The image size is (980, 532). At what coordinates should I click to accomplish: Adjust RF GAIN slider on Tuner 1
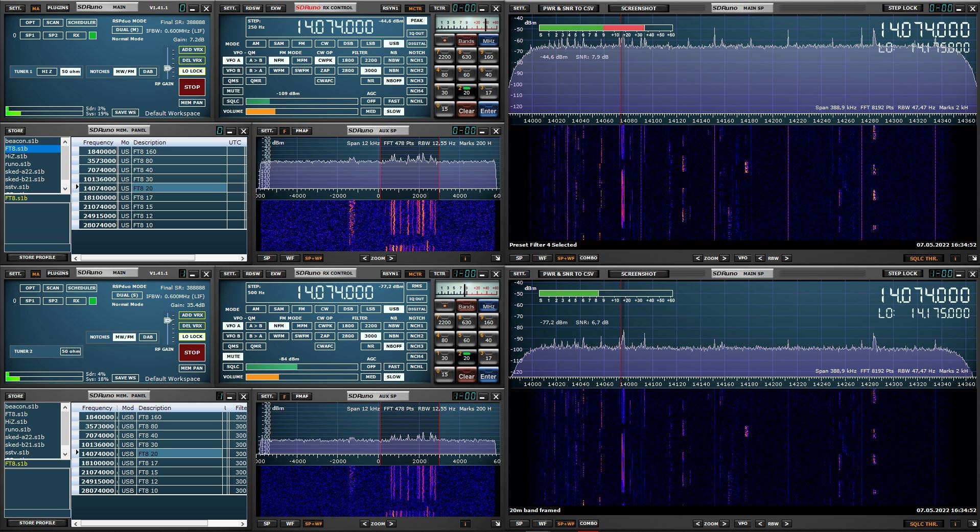point(168,68)
